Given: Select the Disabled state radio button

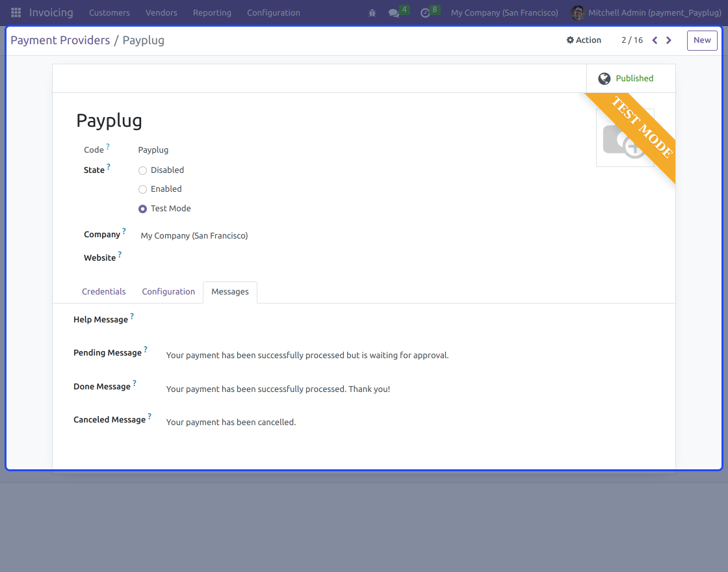Looking at the screenshot, I should coord(142,170).
